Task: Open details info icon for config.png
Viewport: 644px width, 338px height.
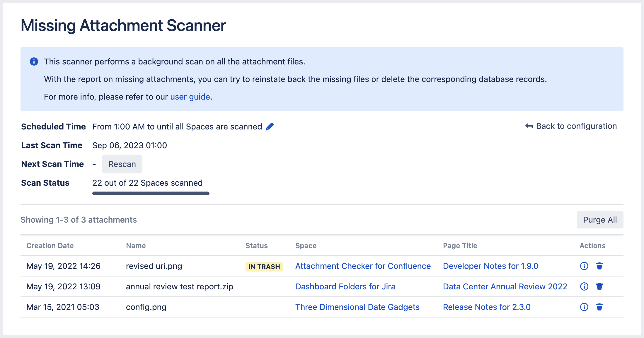Action: (x=584, y=307)
